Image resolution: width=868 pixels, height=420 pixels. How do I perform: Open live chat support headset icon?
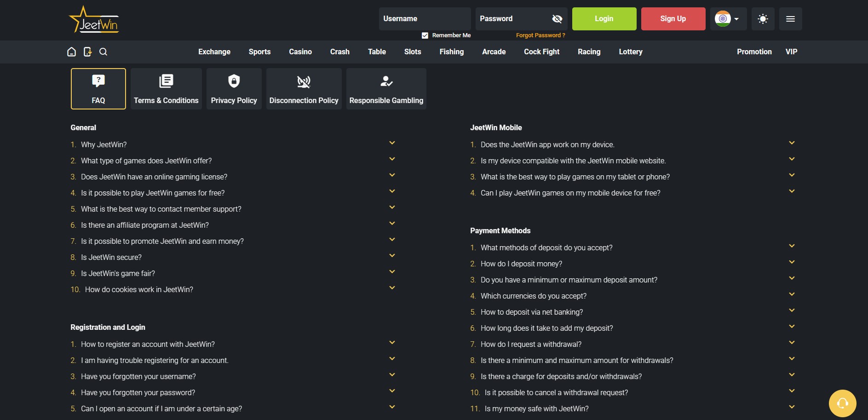(x=842, y=403)
